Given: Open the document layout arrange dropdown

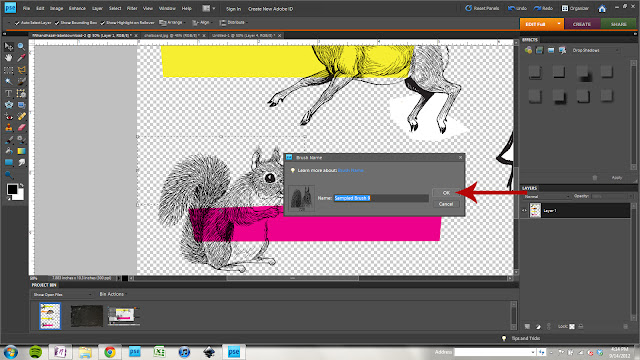Looking at the screenshot, I should (209, 8).
